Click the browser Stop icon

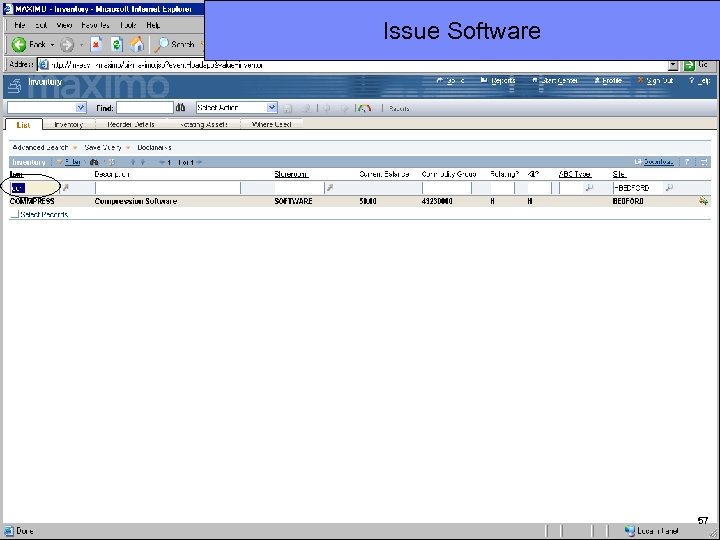(96, 45)
